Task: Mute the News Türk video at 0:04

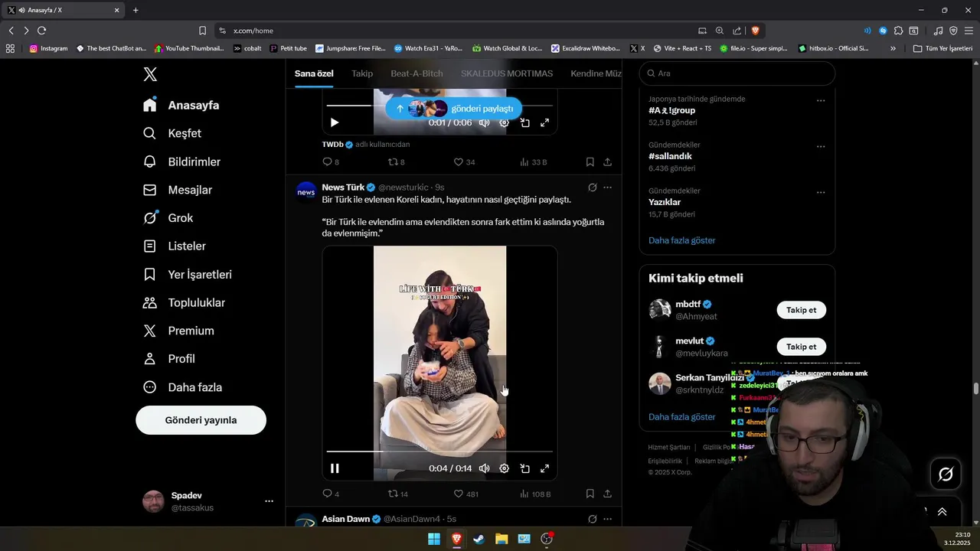Action: tap(484, 468)
